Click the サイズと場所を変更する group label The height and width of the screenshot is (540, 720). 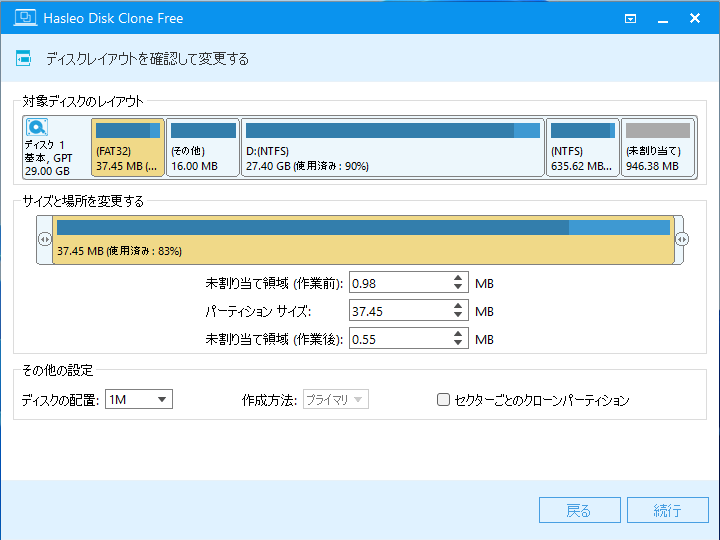coord(83,201)
